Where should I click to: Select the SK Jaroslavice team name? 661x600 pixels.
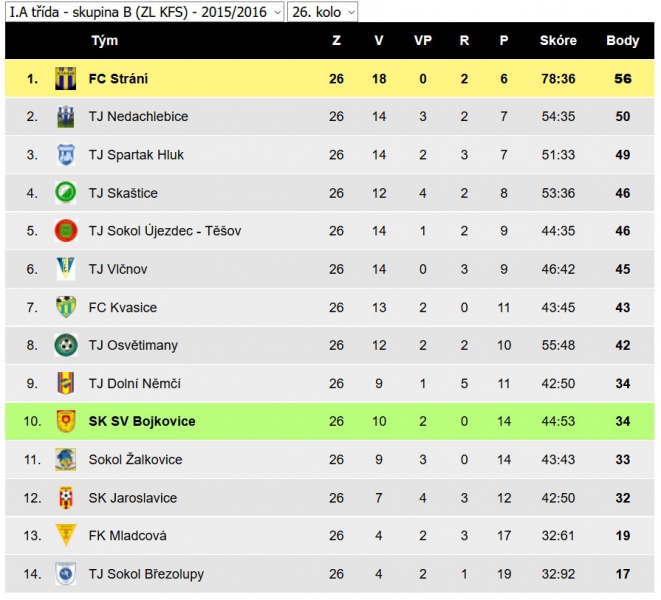133,498
